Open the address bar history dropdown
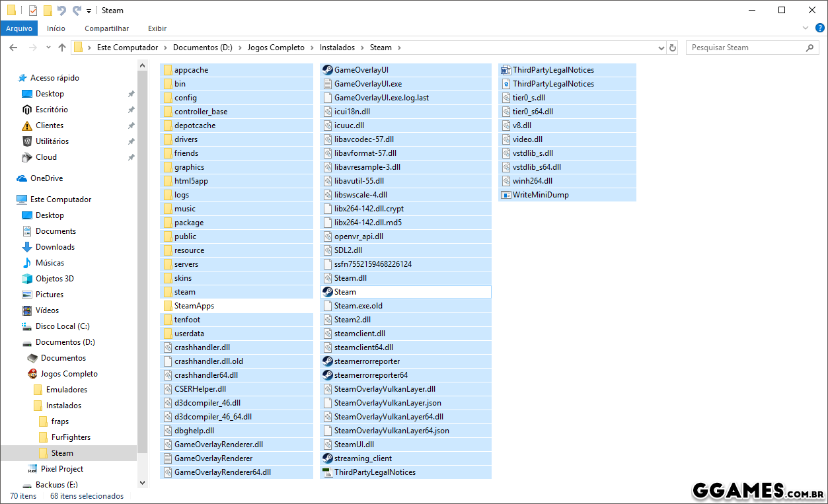Image resolution: width=828 pixels, height=504 pixels. pyautogui.click(x=661, y=48)
